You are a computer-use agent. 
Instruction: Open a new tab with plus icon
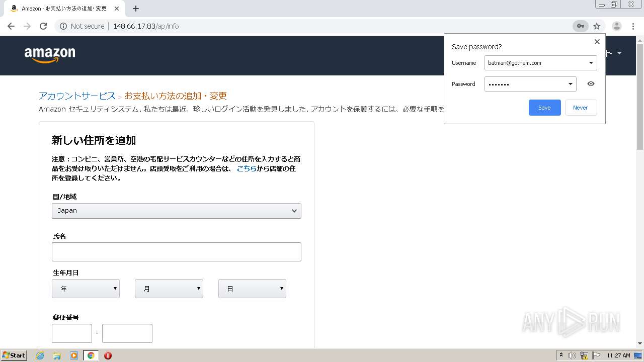click(136, 9)
